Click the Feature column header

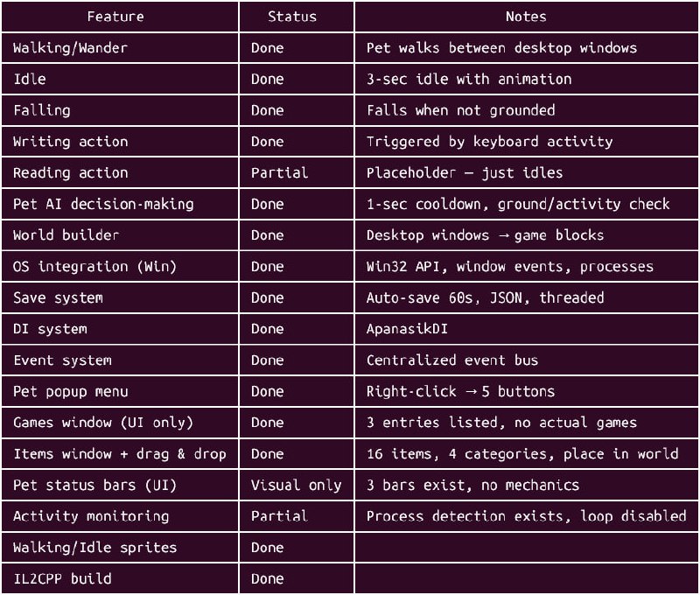(x=115, y=17)
